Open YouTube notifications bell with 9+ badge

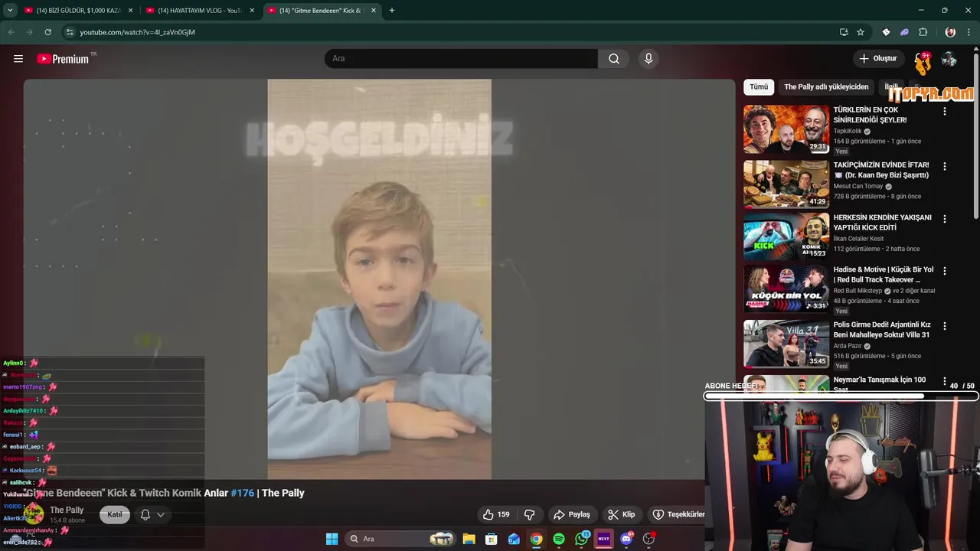[921, 60]
